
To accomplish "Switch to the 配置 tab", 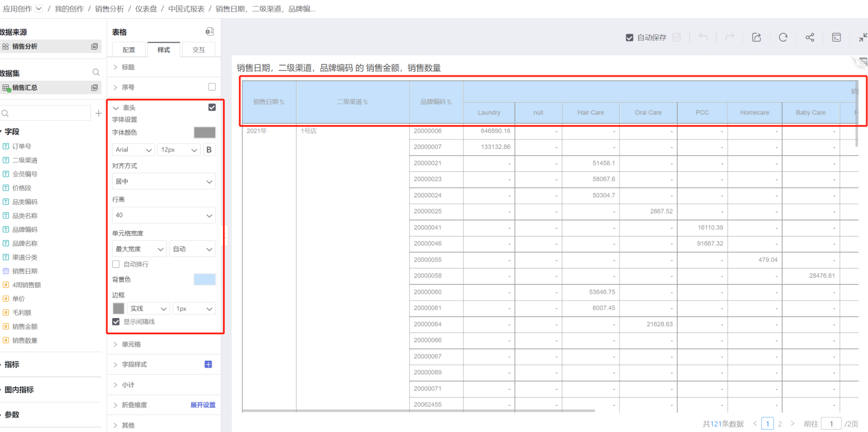I will [129, 50].
